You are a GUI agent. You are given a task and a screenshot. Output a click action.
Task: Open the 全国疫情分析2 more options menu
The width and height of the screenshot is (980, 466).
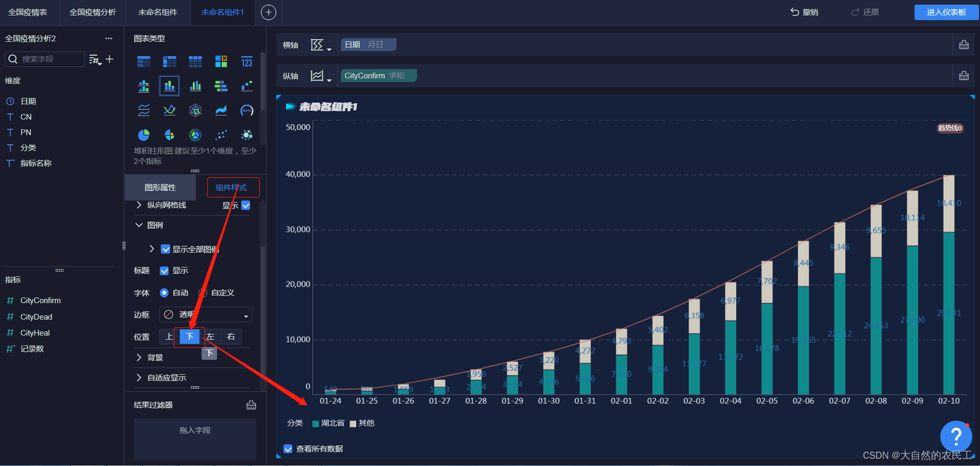[109, 39]
